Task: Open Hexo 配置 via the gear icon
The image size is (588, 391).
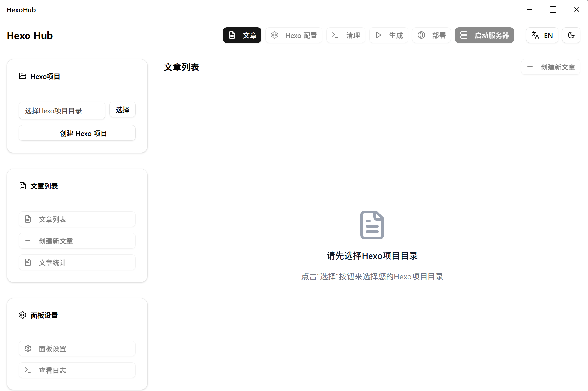Action: (x=275, y=35)
